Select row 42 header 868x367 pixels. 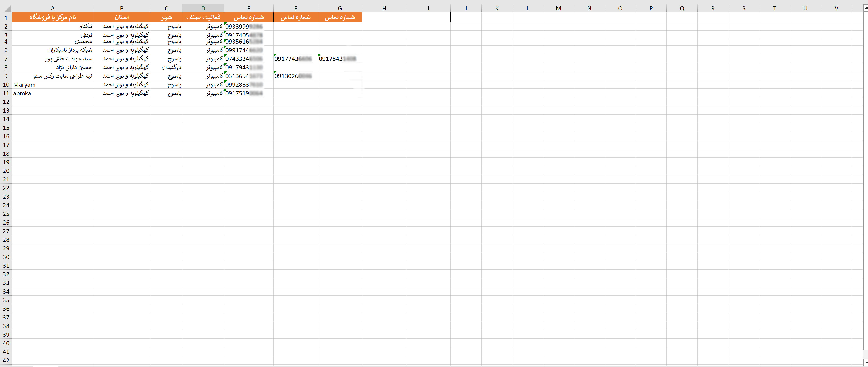pyautogui.click(x=6, y=360)
